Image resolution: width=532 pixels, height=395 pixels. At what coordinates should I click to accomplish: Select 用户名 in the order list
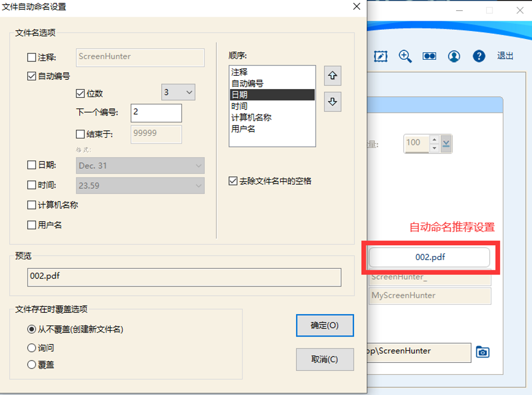(272, 129)
